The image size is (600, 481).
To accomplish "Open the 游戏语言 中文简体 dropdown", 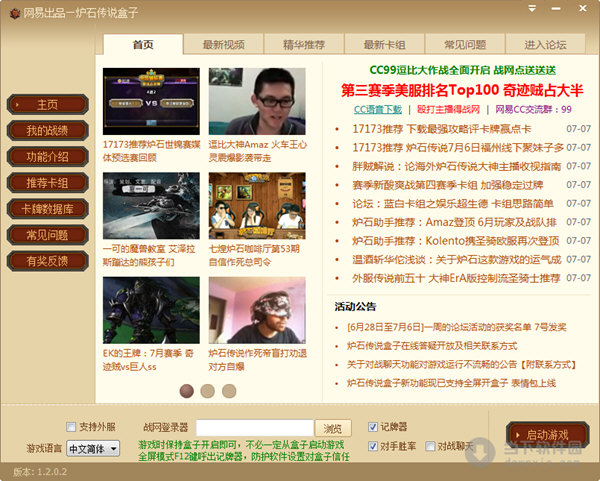I will [x=93, y=448].
